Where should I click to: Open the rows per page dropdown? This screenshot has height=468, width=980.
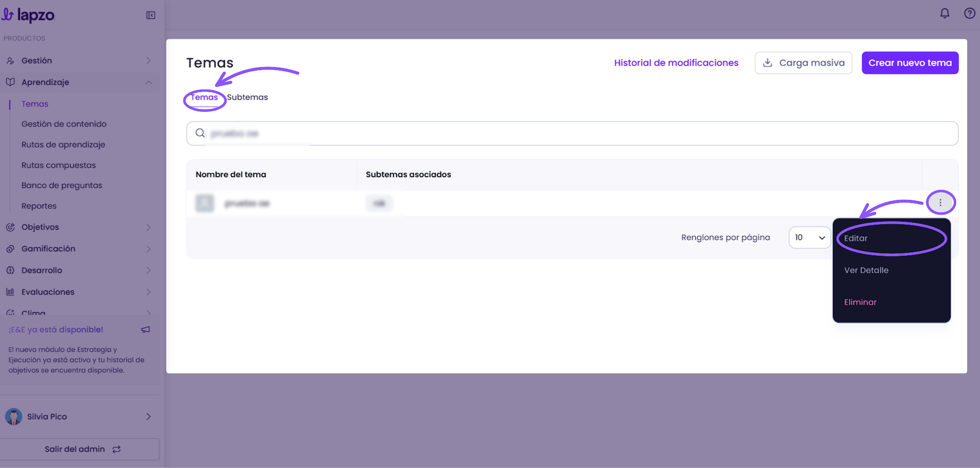(810, 238)
